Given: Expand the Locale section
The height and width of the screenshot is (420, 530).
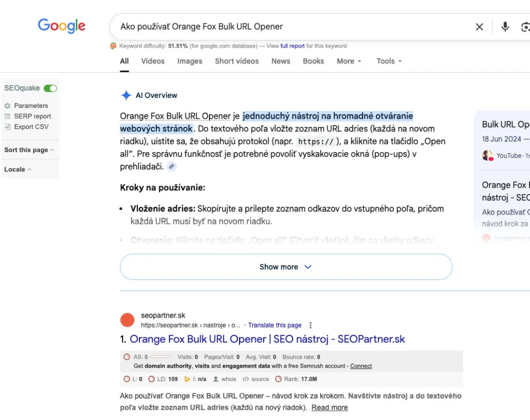Looking at the screenshot, I should (x=18, y=170).
